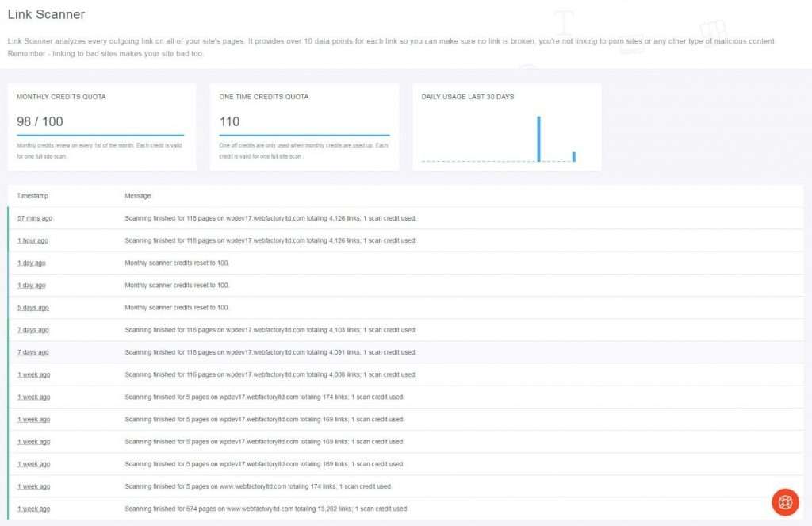The image size is (812, 526).
Task: Select the message totaling 4,103 links
Action: [270, 329]
